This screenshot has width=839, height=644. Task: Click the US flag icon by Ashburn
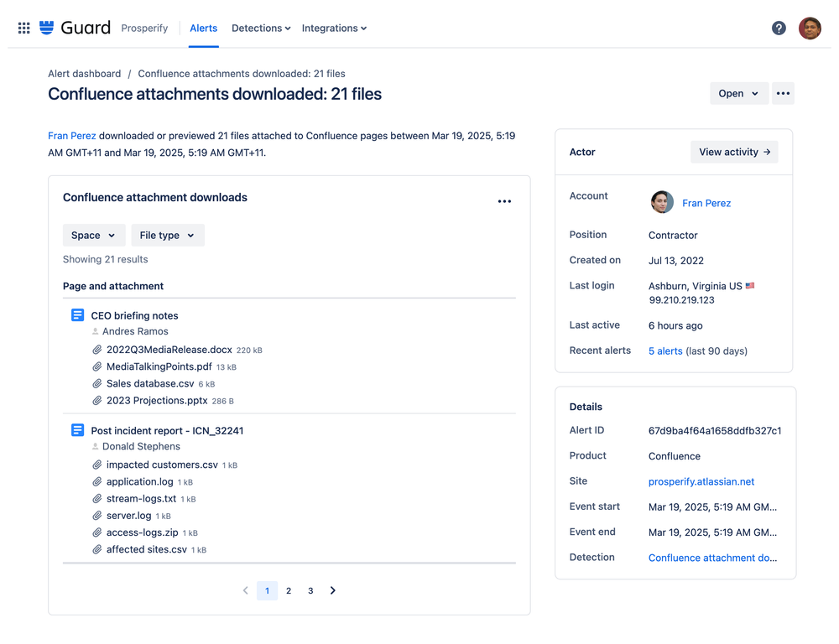[x=750, y=286]
